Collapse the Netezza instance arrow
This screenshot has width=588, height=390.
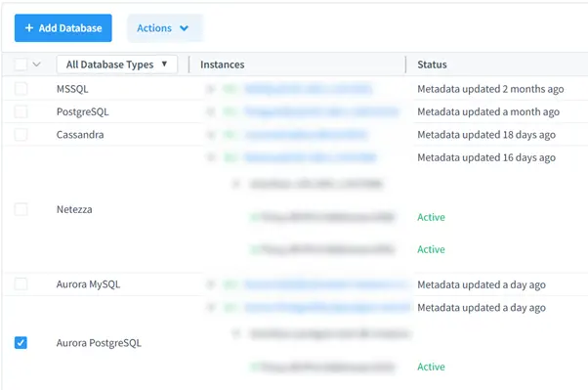coord(211,157)
